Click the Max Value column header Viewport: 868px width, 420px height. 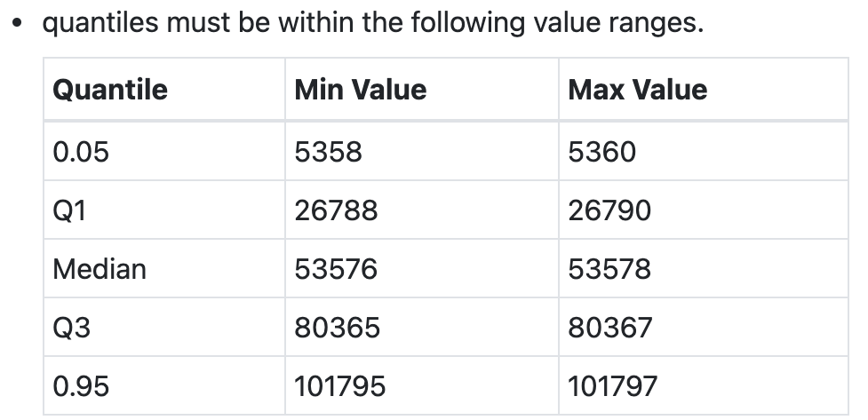638,90
